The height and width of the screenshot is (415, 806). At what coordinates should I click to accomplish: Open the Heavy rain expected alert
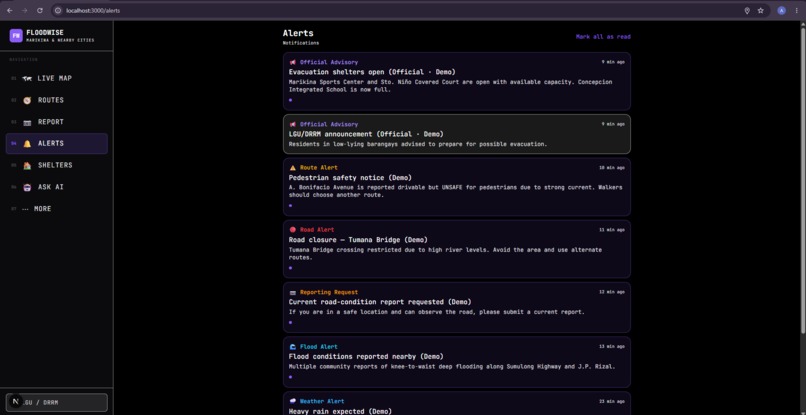pos(456,404)
